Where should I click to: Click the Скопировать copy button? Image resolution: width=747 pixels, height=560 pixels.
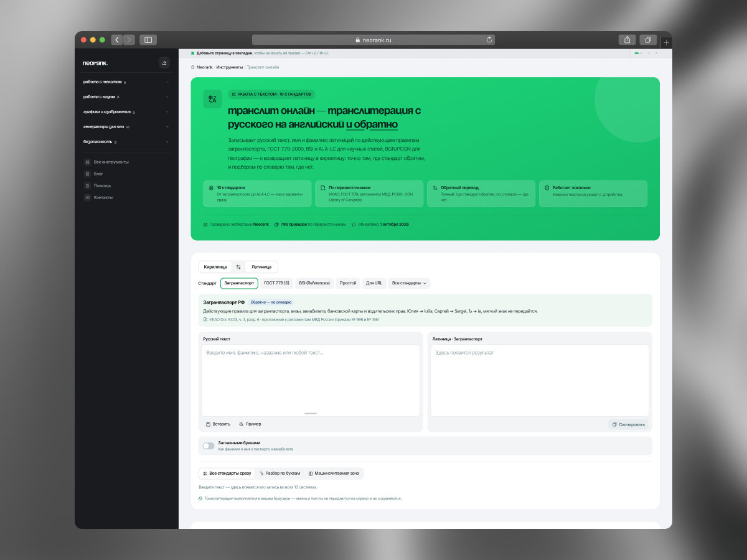(628, 424)
